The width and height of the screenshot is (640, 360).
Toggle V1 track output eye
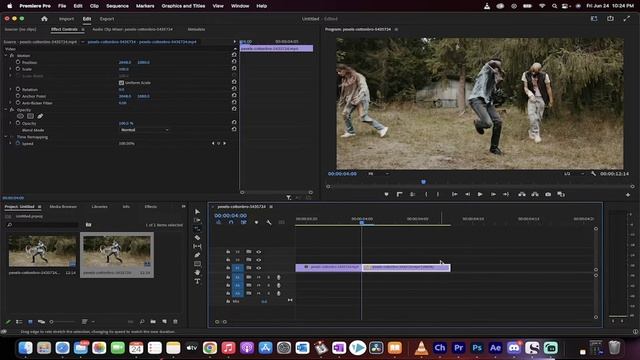click(259, 268)
